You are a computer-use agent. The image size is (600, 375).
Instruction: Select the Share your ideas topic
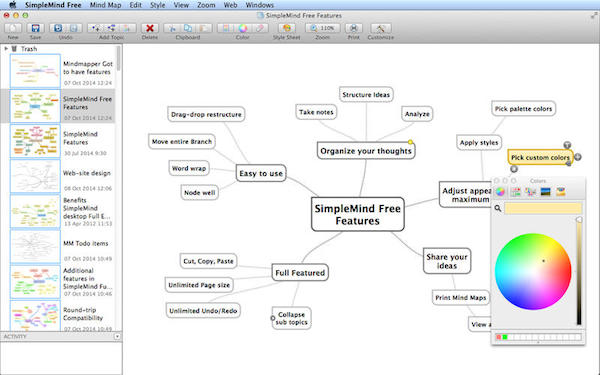[447, 261]
